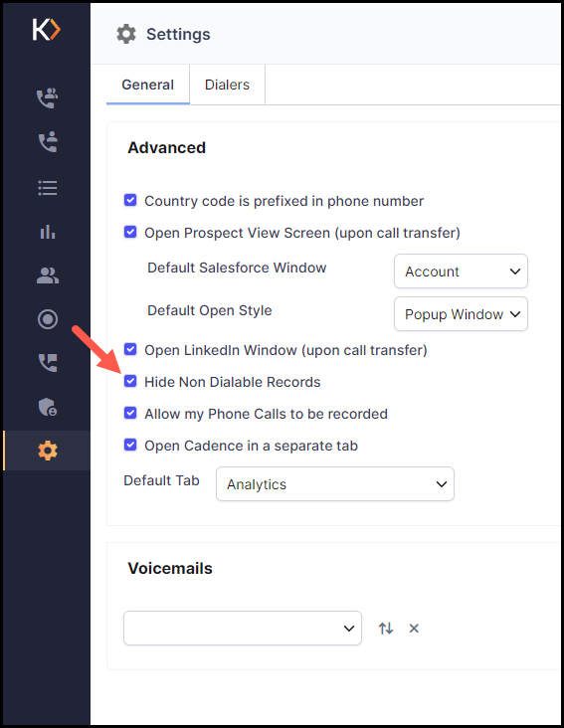Open the contacts people icon
Screen dimensions: 564x728
point(48,275)
